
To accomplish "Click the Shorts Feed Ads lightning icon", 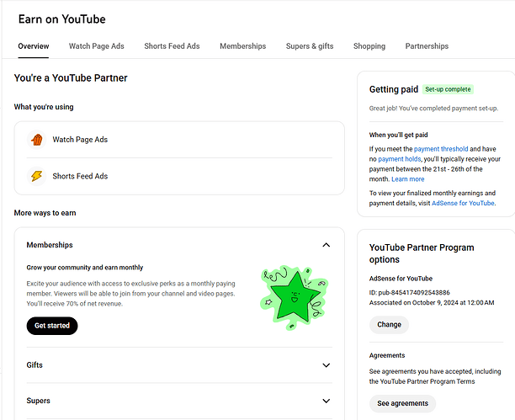I will click(36, 176).
